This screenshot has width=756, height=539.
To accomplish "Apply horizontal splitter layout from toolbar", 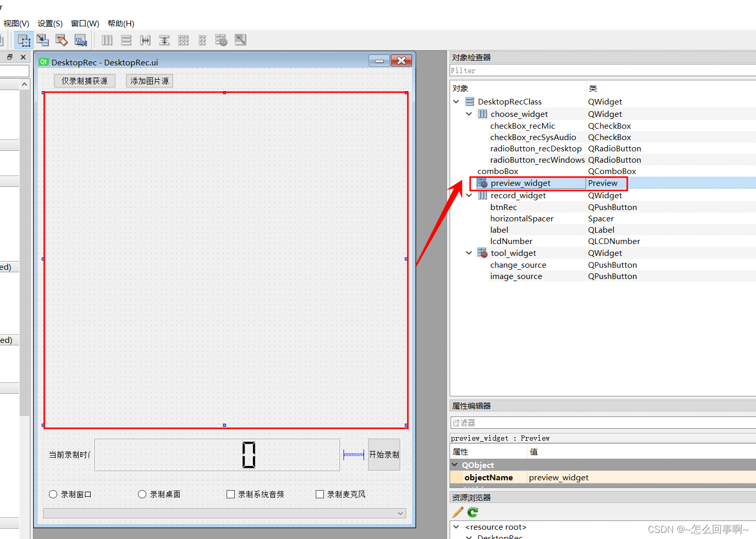I will 145,40.
